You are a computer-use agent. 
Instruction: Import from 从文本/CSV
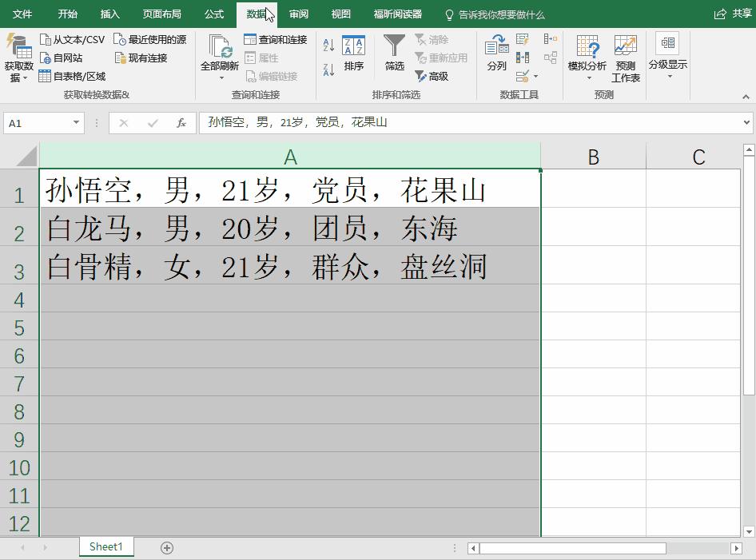[72, 39]
